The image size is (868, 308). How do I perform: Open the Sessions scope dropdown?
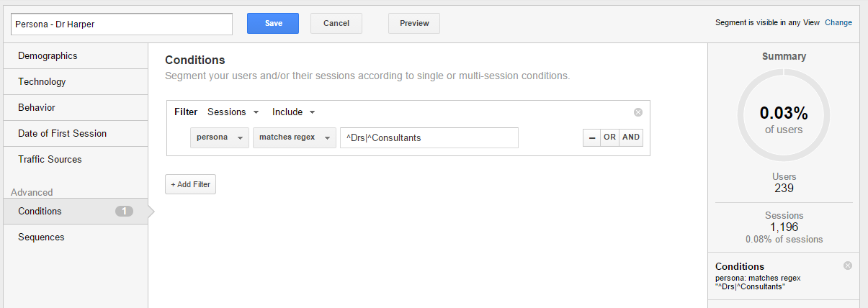click(233, 112)
